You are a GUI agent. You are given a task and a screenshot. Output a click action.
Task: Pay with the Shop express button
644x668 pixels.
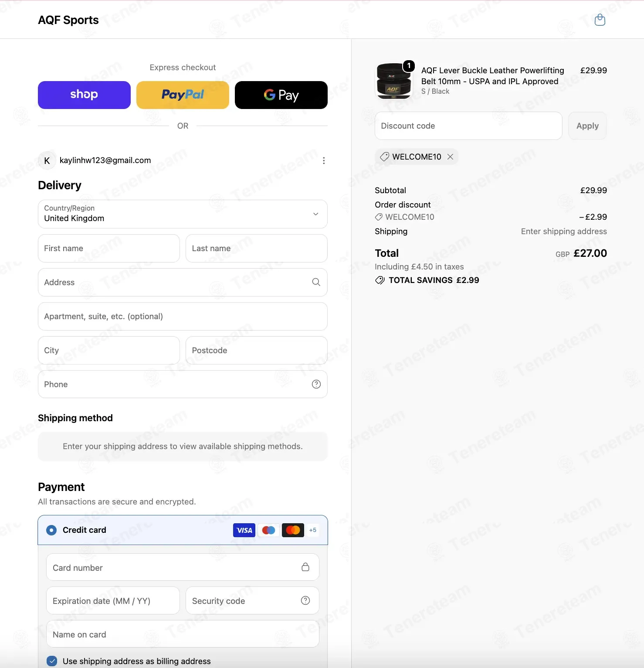84,95
